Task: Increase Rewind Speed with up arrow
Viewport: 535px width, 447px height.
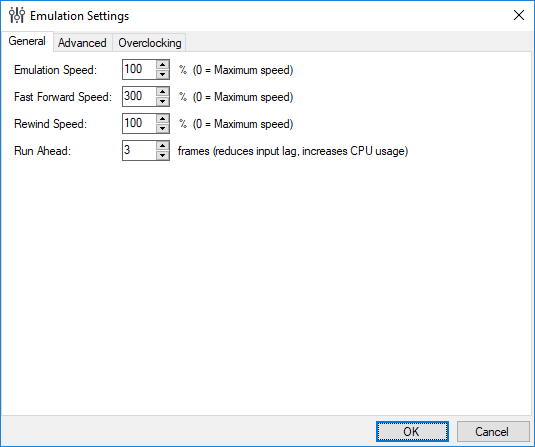Action: pos(162,119)
